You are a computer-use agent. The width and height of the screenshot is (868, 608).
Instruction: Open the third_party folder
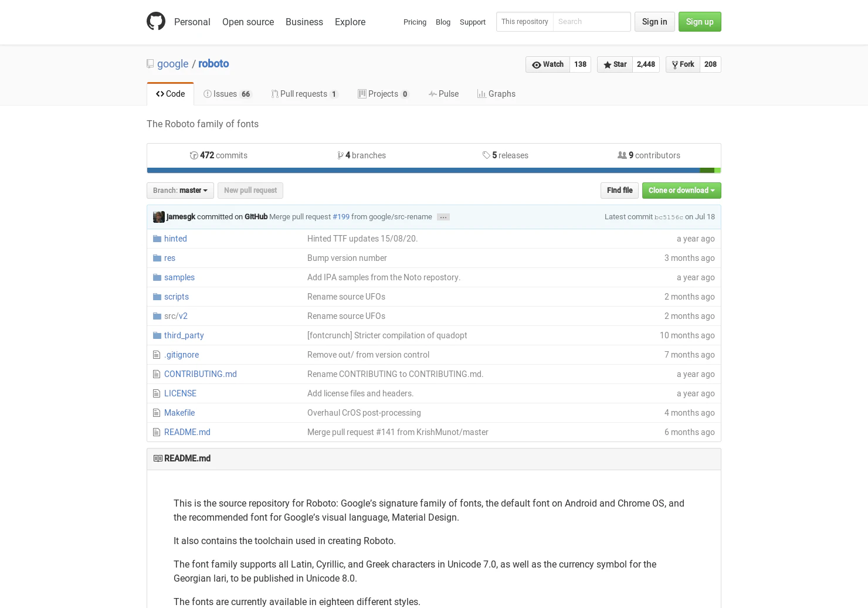coord(184,335)
